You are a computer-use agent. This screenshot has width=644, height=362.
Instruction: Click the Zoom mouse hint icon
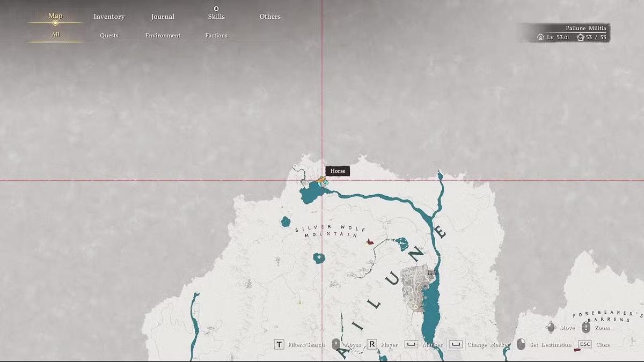click(586, 327)
